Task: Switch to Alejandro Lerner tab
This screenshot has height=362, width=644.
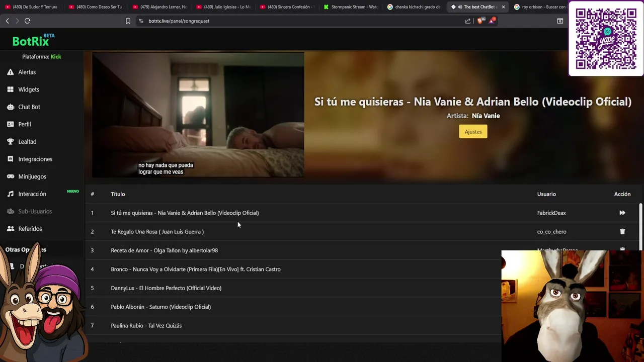Action: (159, 7)
